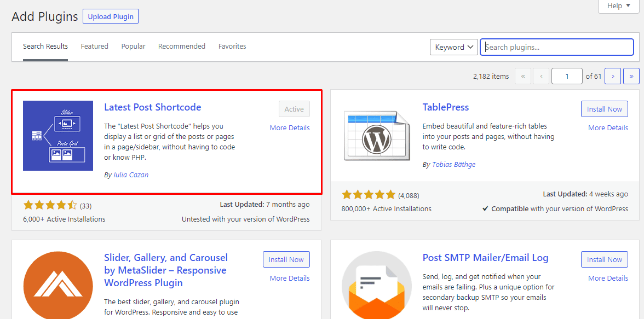
Task: Open More Details for Latest Post Shortcode
Action: (290, 127)
